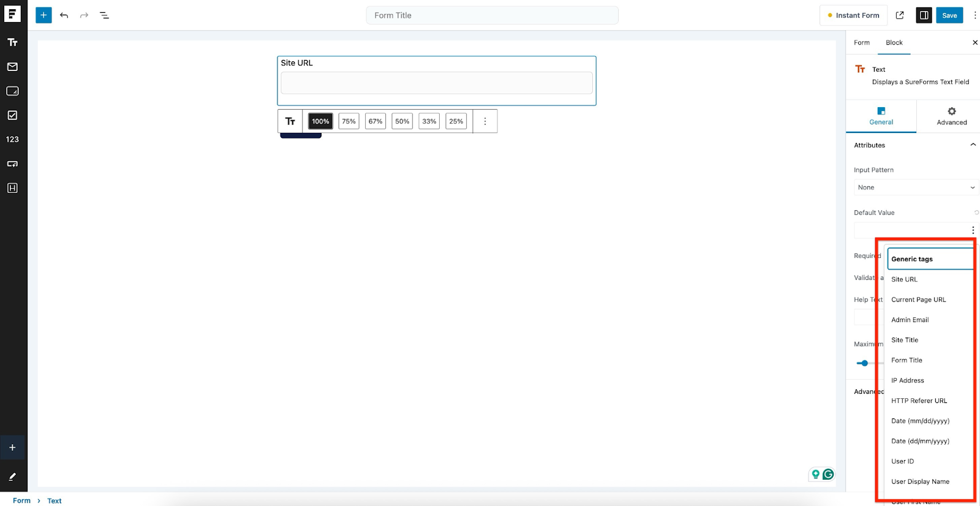Add a Checkbox field from sidebar

(x=12, y=115)
